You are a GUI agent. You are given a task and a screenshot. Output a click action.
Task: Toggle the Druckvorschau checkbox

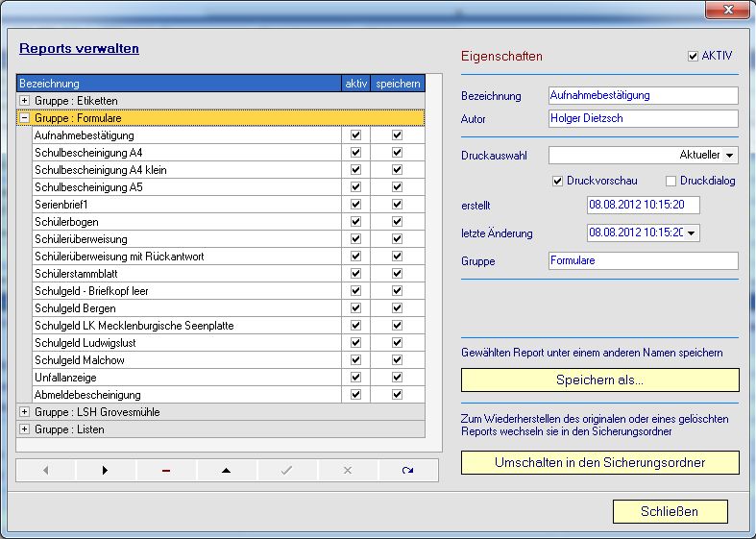point(557,182)
